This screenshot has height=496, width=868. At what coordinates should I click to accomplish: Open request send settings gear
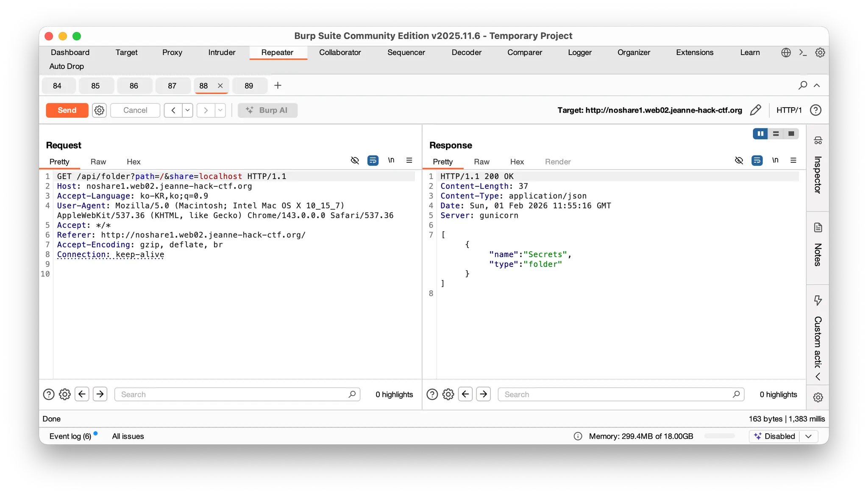click(x=99, y=110)
